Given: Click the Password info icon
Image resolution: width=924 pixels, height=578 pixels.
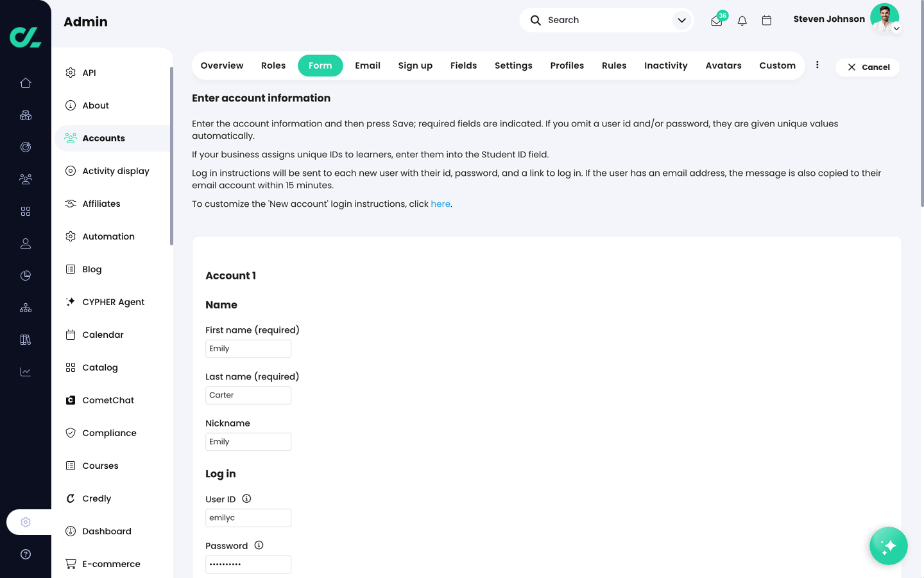Looking at the screenshot, I should click(x=259, y=545).
